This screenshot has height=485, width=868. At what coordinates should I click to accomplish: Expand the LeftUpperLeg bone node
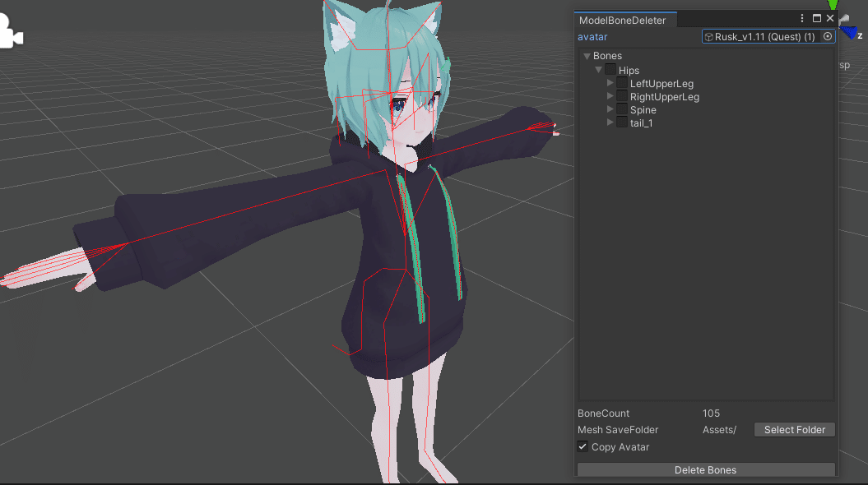click(x=610, y=83)
